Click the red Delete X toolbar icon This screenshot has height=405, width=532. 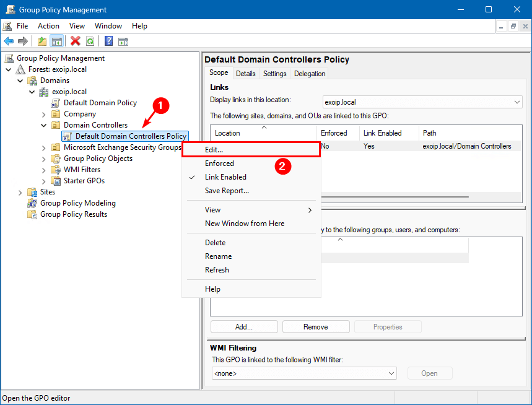[75, 41]
